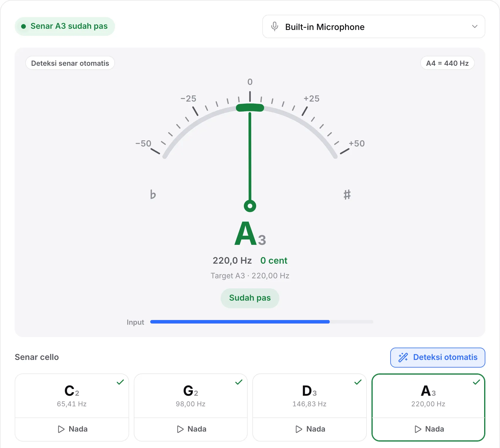The width and height of the screenshot is (500, 448).
Task: Click the Target A3 · 220,00 Hz text
Action: 250,276
